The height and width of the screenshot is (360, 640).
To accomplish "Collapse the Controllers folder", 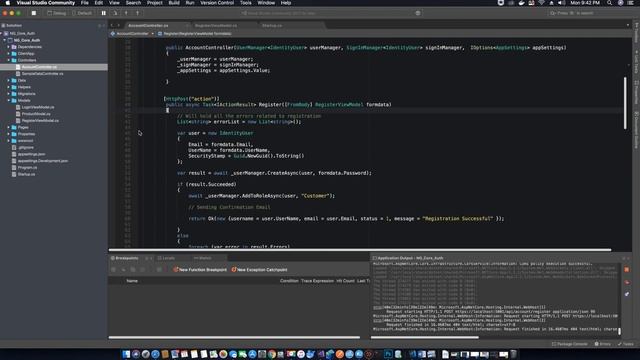I will click(x=9, y=60).
